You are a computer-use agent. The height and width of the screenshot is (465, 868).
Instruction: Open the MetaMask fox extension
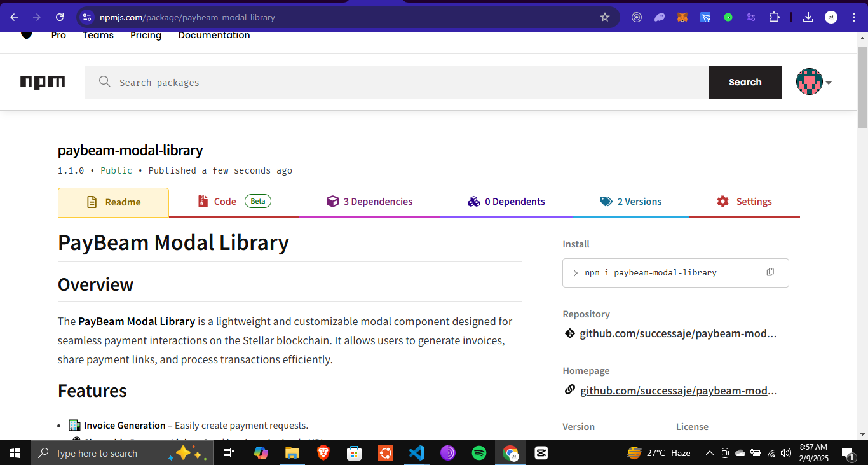[x=682, y=17]
